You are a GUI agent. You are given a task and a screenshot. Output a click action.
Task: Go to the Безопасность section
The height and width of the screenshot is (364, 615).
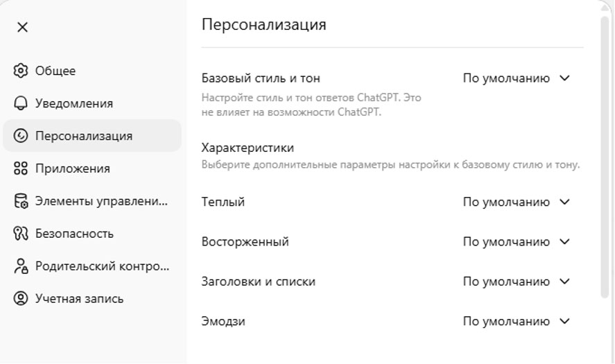[74, 234]
